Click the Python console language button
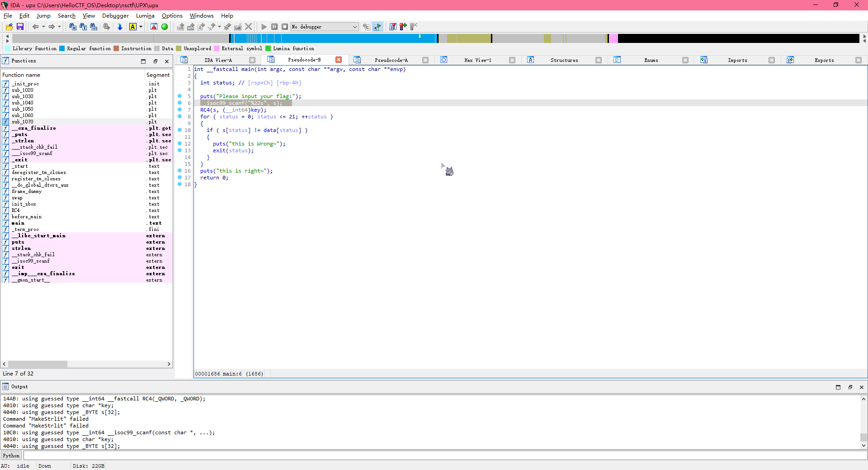868x470 pixels. click(11, 456)
